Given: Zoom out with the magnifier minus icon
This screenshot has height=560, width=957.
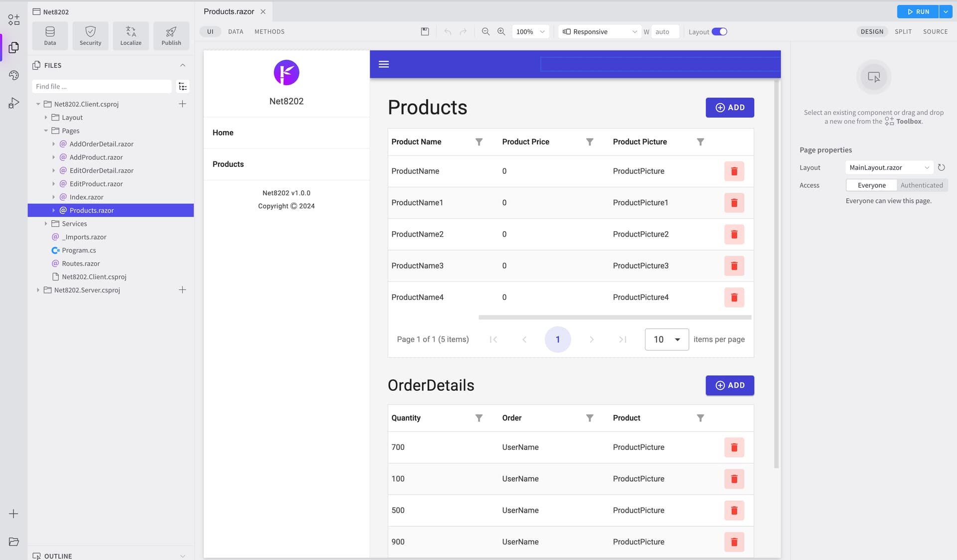Looking at the screenshot, I should pyautogui.click(x=485, y=31).
